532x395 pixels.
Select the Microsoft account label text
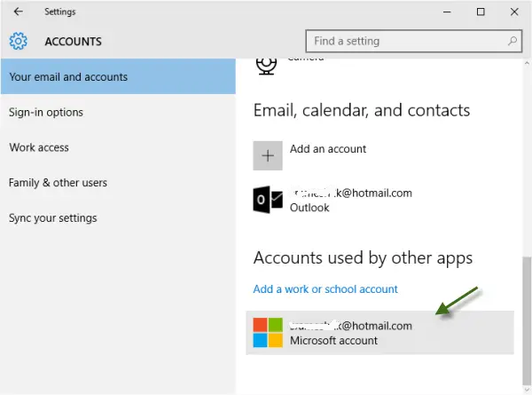tap(333, 340)
